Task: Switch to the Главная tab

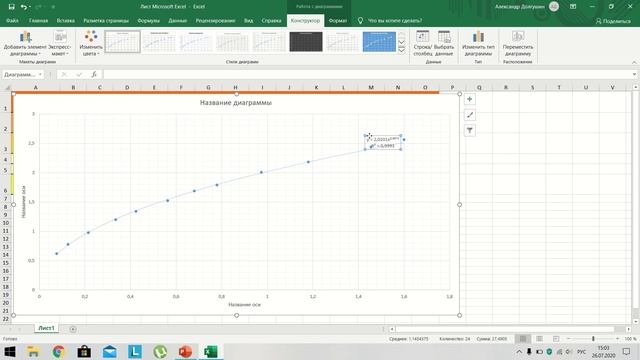Action: point(38,20)
